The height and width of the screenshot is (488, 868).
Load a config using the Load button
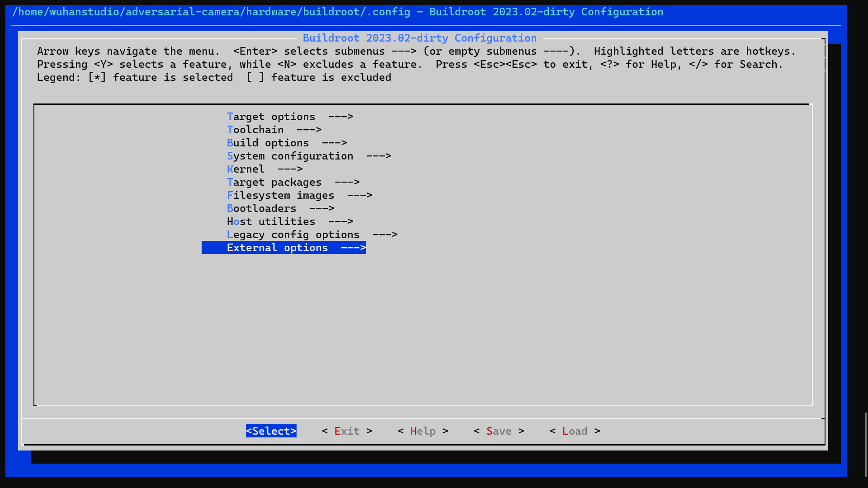[575, 431]
